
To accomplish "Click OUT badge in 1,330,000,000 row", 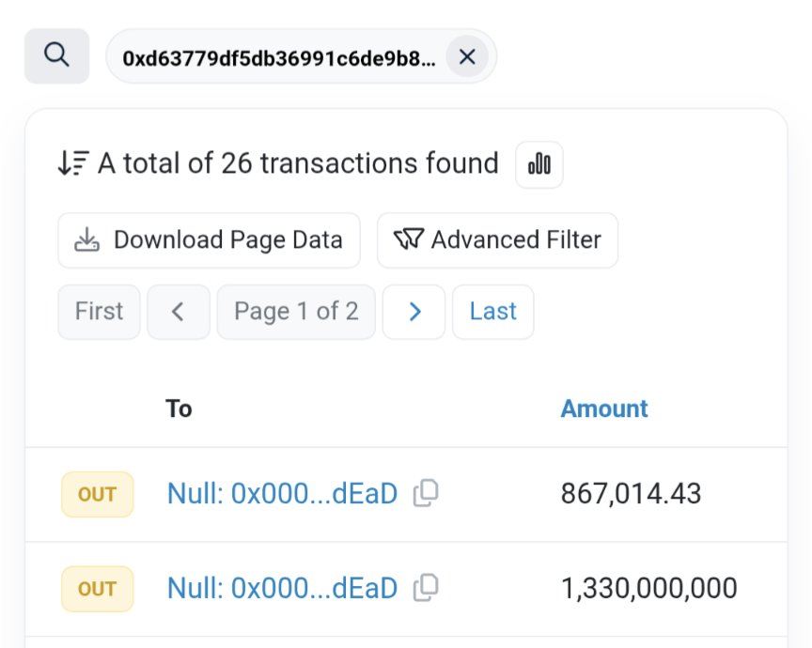I will pos(98,589).
